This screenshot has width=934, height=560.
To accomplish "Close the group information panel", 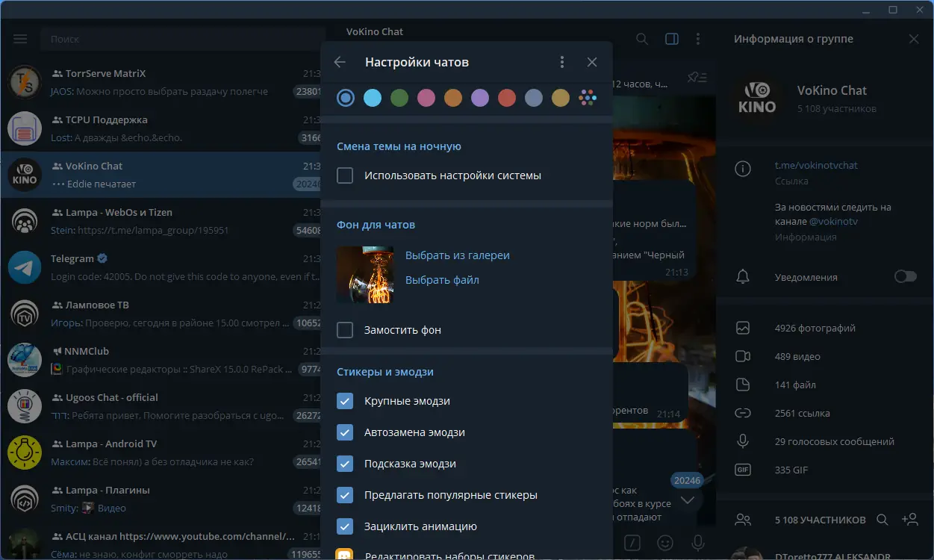I will click(x=914, y=39).
